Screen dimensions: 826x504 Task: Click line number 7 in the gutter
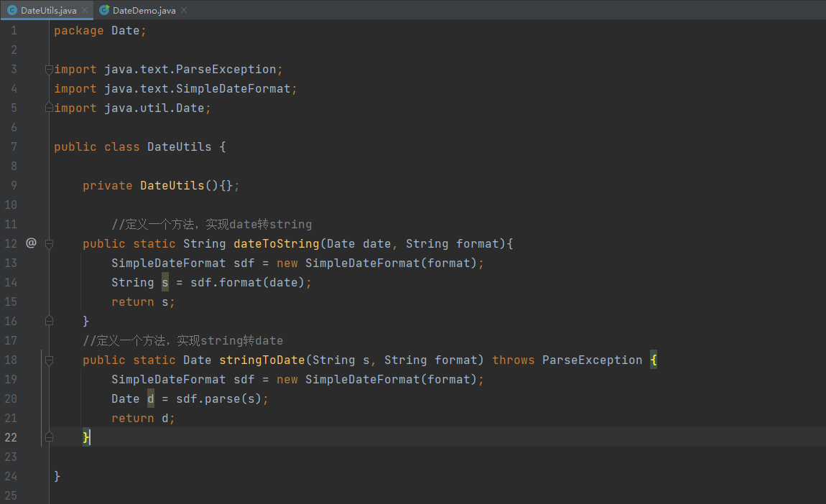(14, 147)
